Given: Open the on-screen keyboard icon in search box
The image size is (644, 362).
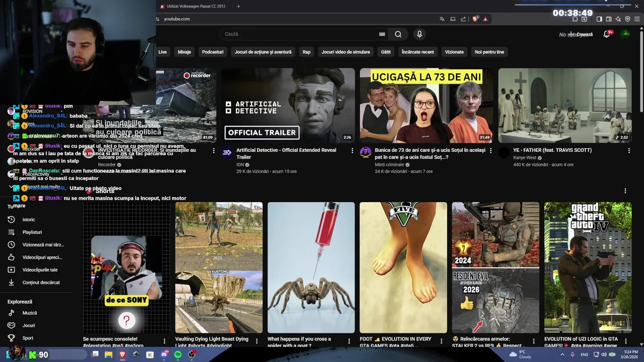Looking at the screenshot, I should (x=382, y=34).
